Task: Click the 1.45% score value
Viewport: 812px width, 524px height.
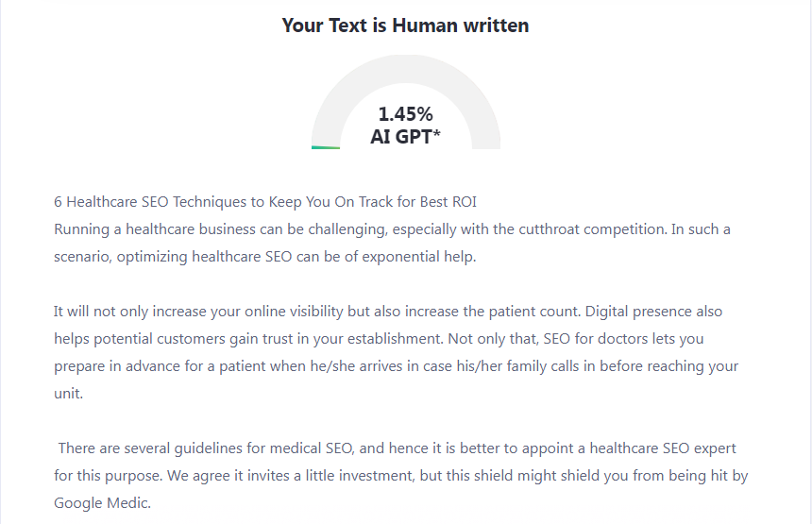Action: (405, 114)
